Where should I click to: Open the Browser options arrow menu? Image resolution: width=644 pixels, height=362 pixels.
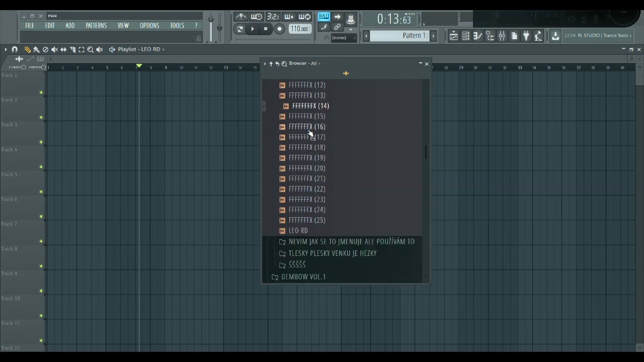(x=265, y=64)
